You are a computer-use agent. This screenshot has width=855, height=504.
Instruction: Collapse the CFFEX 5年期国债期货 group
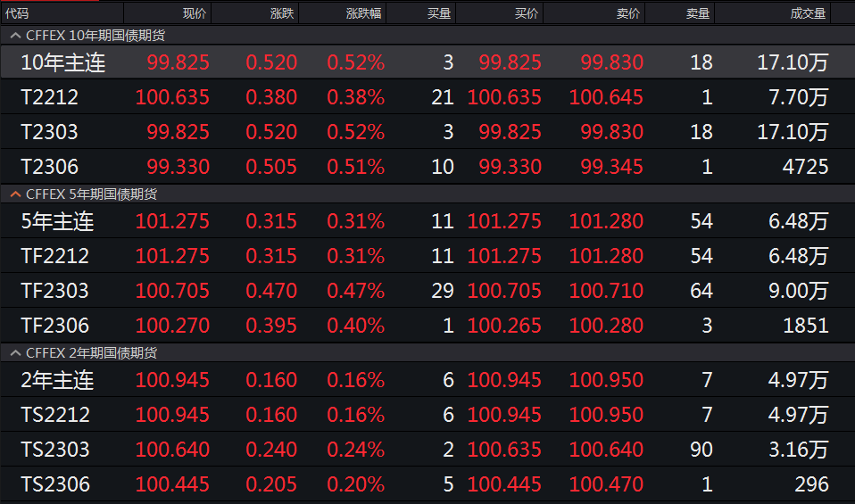tap(15, 194)
